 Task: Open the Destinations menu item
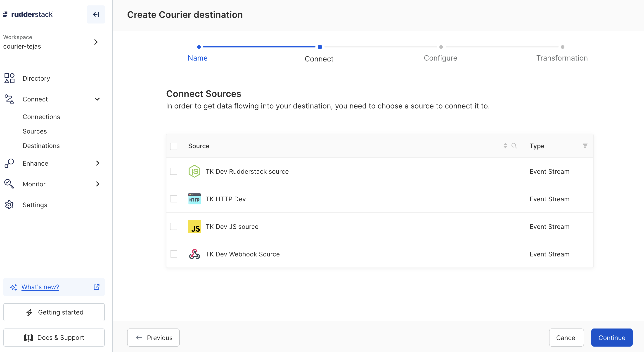pyautogui.click(x=41, y=146)
